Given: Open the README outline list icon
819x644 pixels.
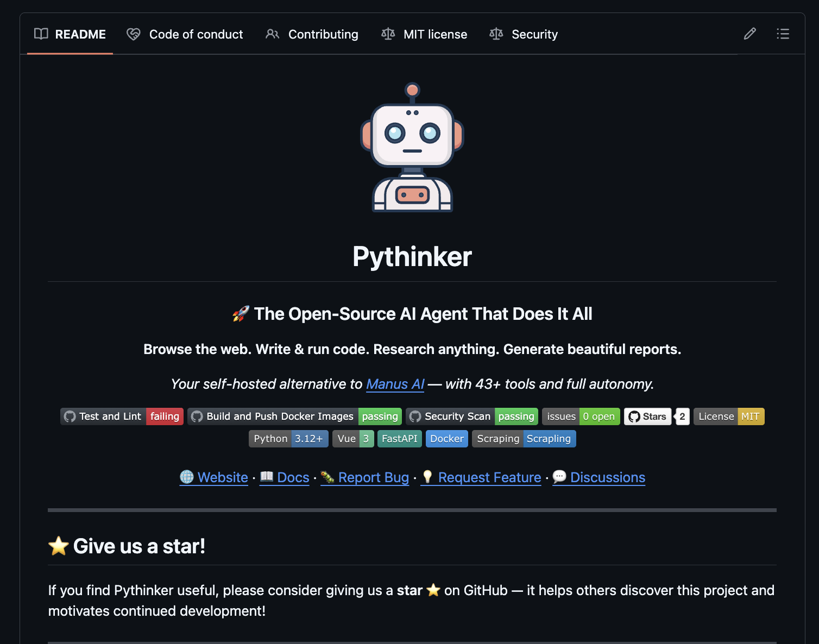Looking at the screenshot, I should (x=783, y=34).
